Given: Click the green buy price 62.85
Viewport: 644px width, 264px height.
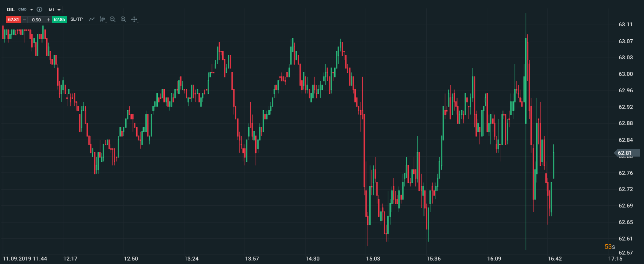Looking at the screenshot, I should (x=59, y=20).
